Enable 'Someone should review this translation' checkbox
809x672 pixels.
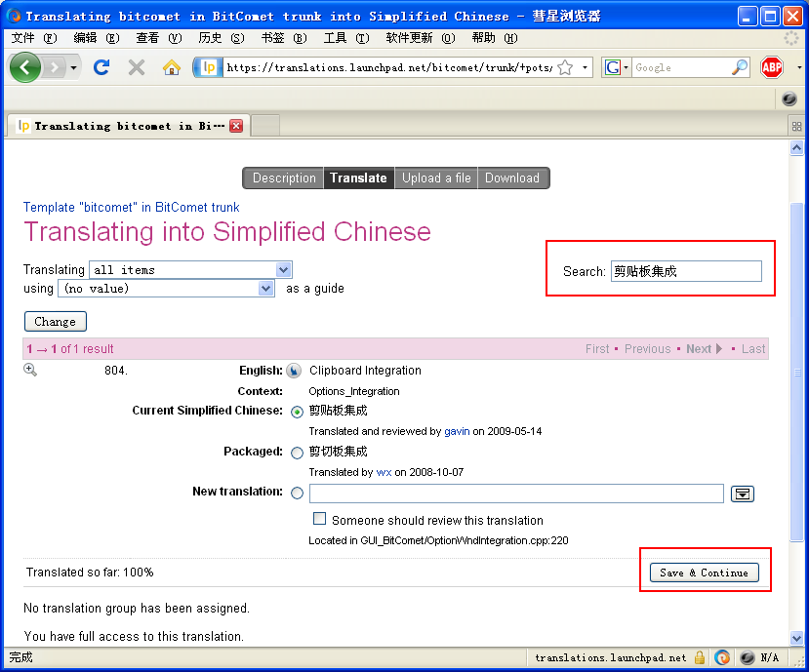319,519
